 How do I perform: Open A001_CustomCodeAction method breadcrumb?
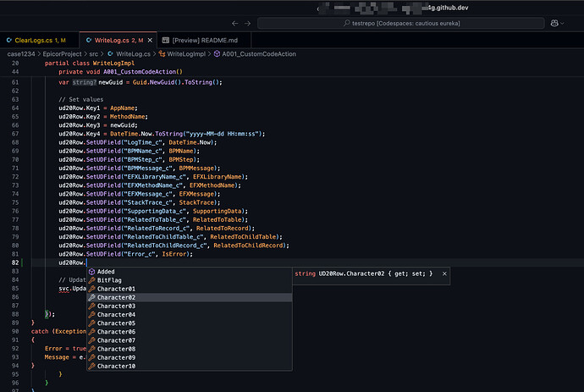[259, 54]
